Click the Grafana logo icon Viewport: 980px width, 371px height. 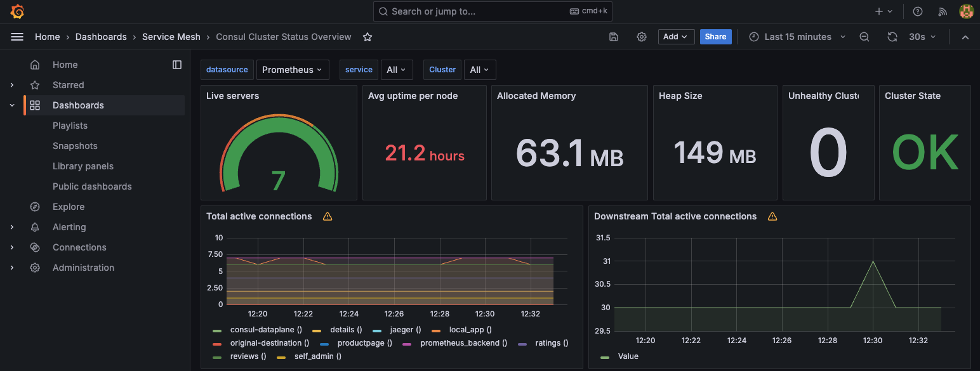17,11
